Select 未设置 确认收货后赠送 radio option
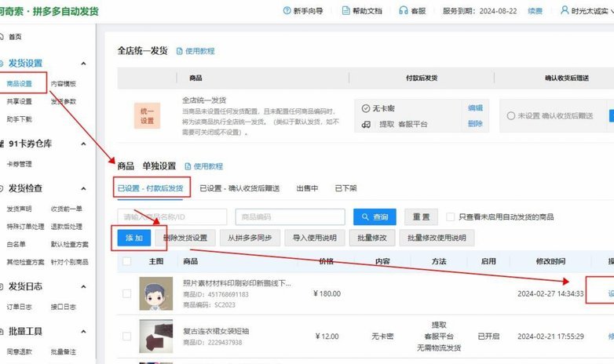 510,116
